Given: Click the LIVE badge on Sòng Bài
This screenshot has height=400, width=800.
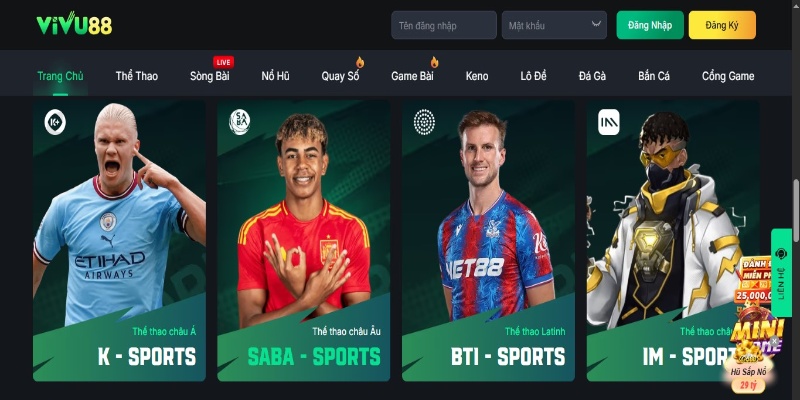Looking at the screenshot, I should 223,62.
